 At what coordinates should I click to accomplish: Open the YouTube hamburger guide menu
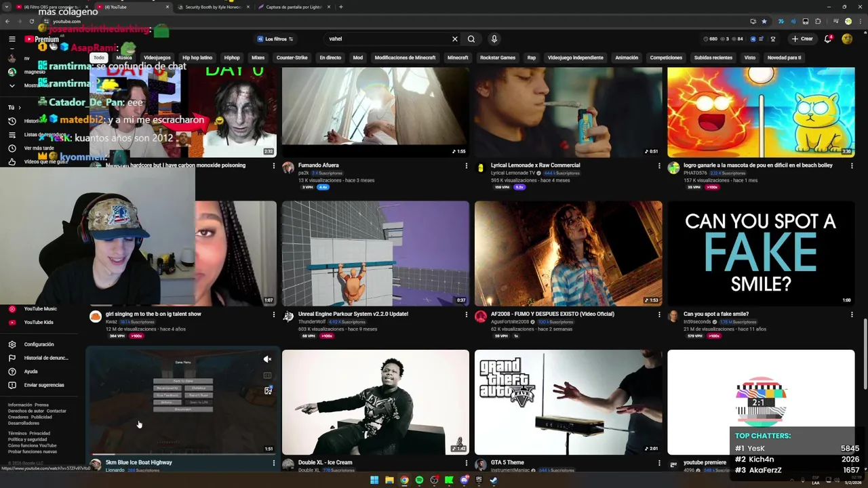tap(12, 39)
